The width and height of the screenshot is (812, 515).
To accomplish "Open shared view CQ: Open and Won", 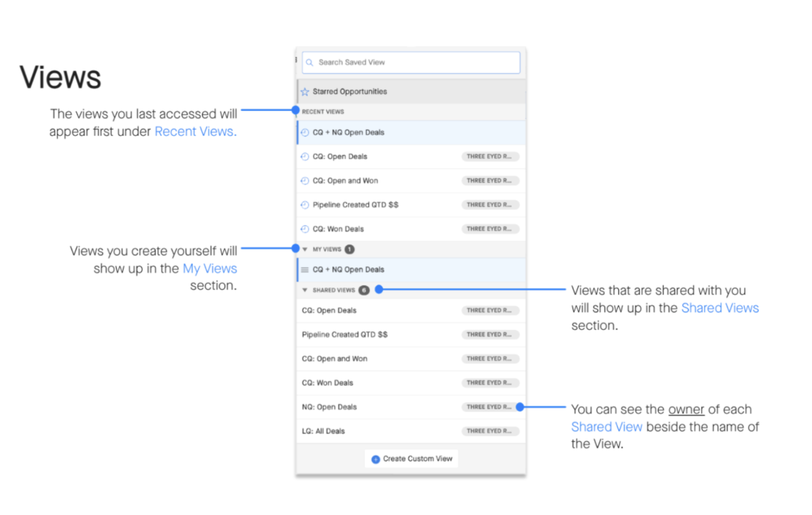I will (411, 359).
